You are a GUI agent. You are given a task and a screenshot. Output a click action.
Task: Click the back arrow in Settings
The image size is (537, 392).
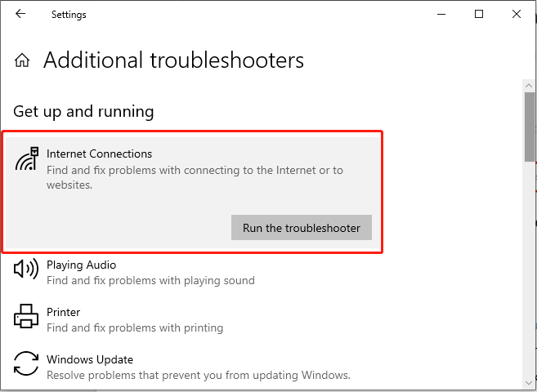pos(20,14)
